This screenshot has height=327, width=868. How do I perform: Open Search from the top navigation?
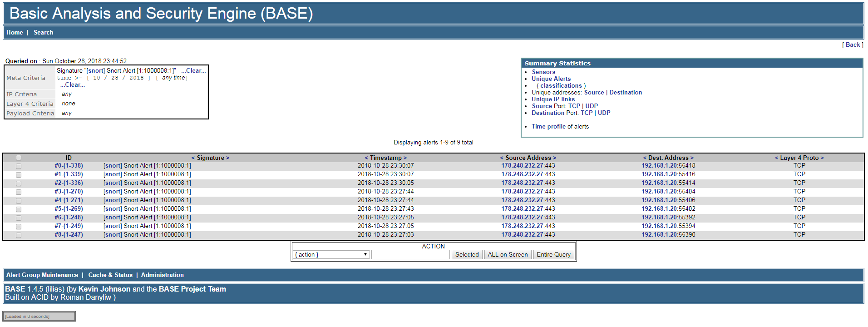tap(43, 33)
